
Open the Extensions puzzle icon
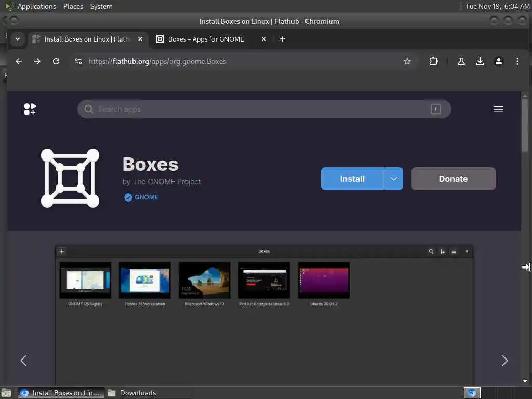(433, 61)
